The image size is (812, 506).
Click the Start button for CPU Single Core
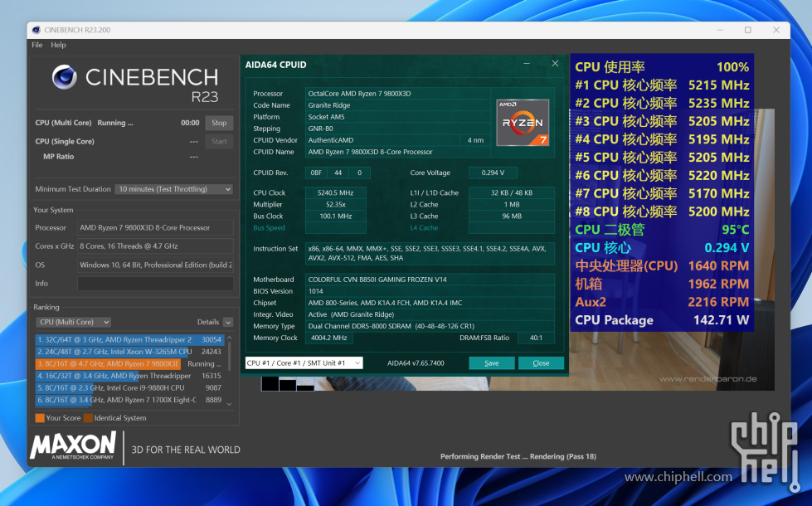[x=219, y=141]
